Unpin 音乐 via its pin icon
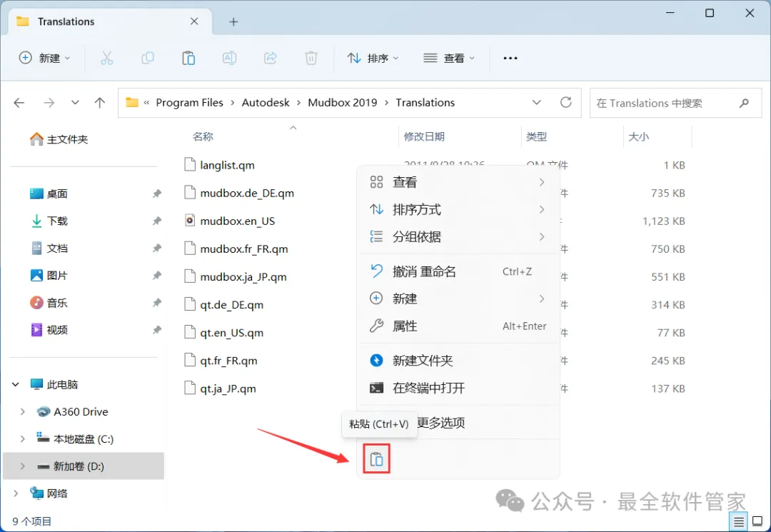Viewport: 771px width, 532px height. point(157,303)
